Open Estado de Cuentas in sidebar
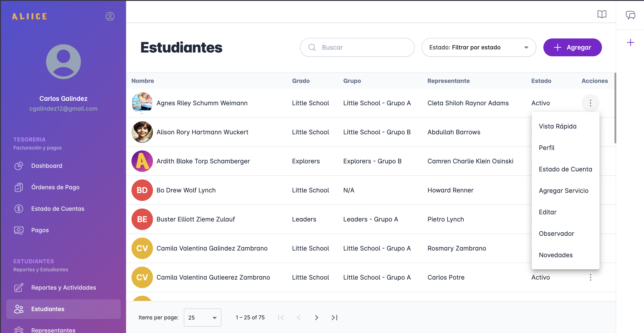644x333 pixels. [x=57, y=209]
